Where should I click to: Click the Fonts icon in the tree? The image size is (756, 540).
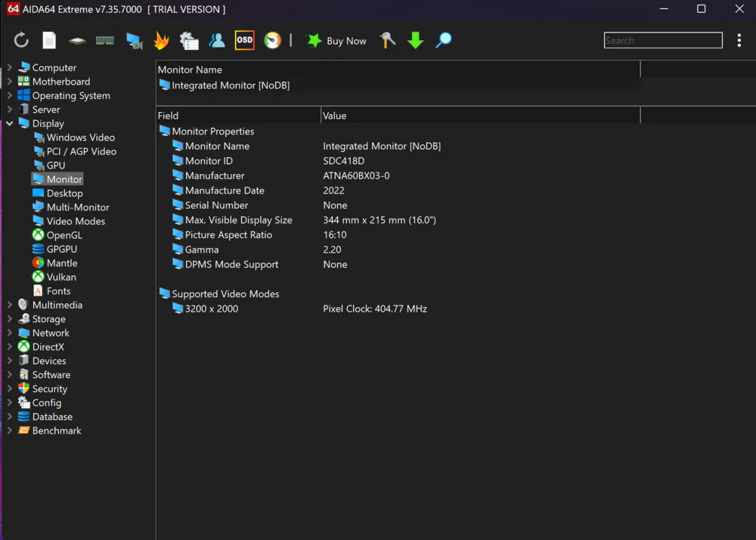38,290
